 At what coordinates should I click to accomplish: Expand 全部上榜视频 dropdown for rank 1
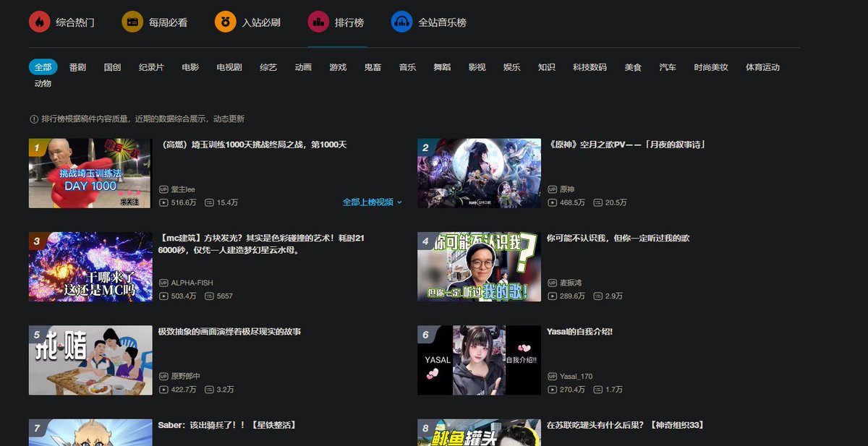pos(372,202)
